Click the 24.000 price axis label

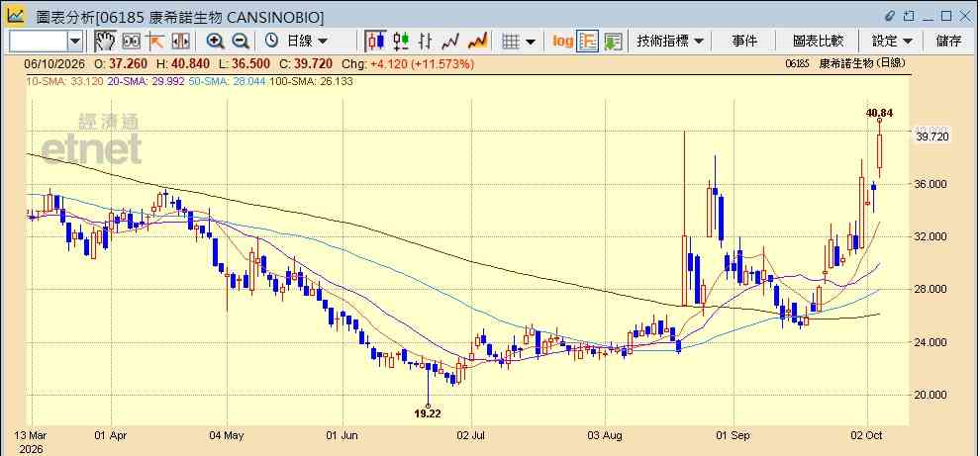[x=931, y=342]
